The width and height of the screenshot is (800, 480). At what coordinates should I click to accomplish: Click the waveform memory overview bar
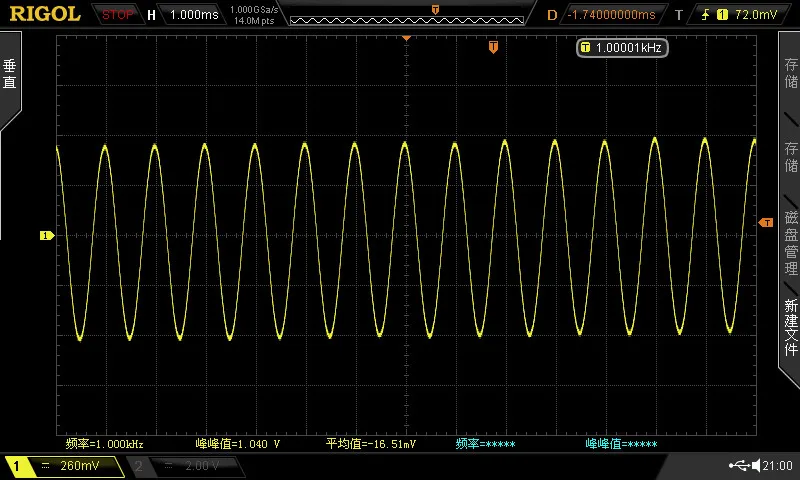click(x=407, y=20)
